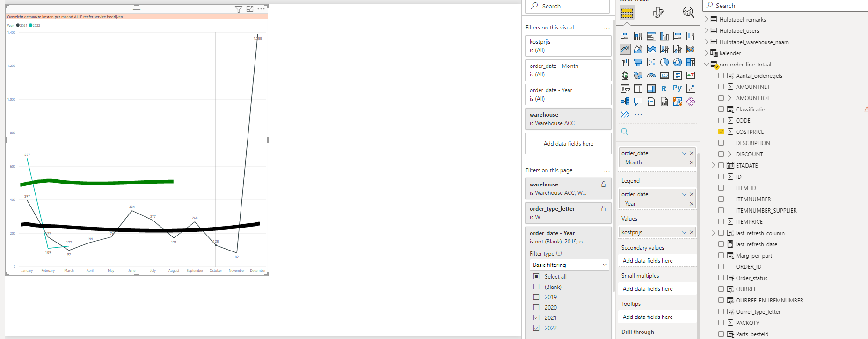Insert the Python visual
Viewport: 868px width, 339px height.
(677, 88)
